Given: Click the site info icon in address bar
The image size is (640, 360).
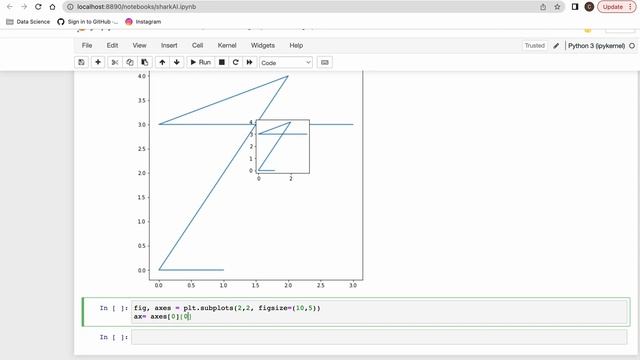Looking at the screenshot, I should (70, 7).
